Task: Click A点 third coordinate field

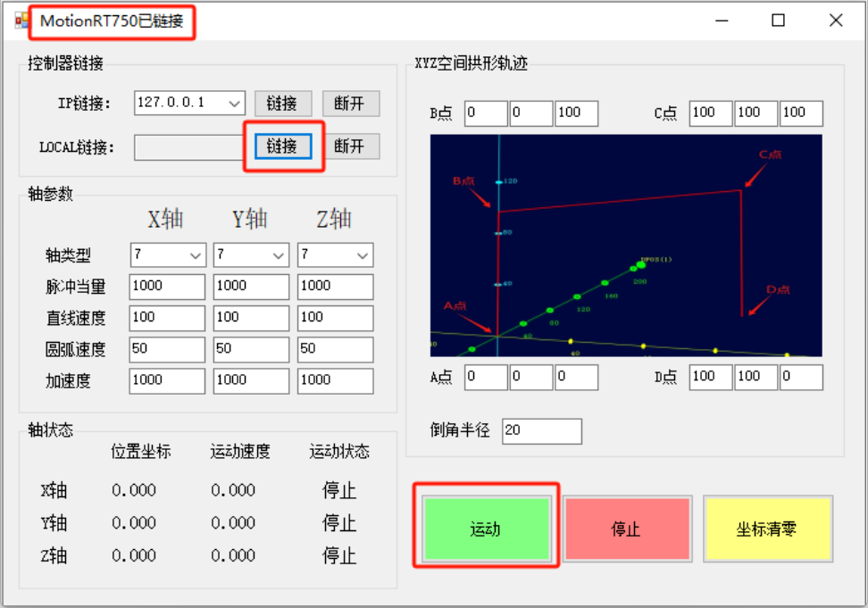Action: (577, 378)
